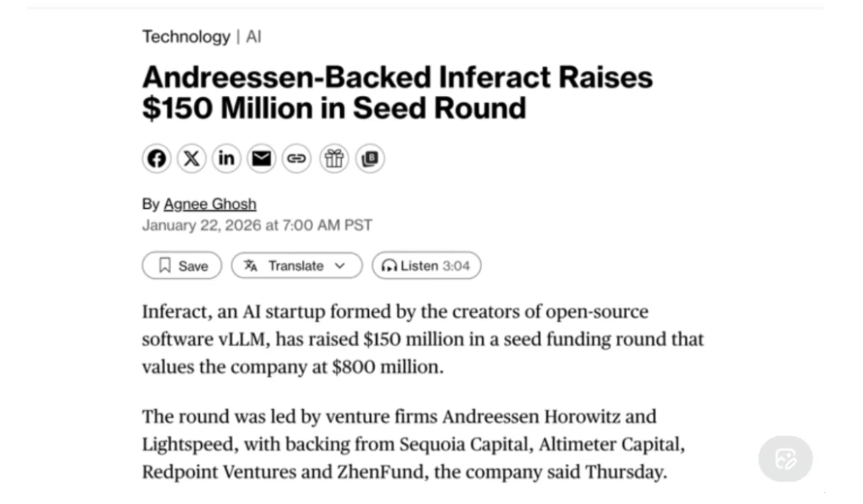Click the gift article icon
The image size is (863, 504).
point(333,158)
